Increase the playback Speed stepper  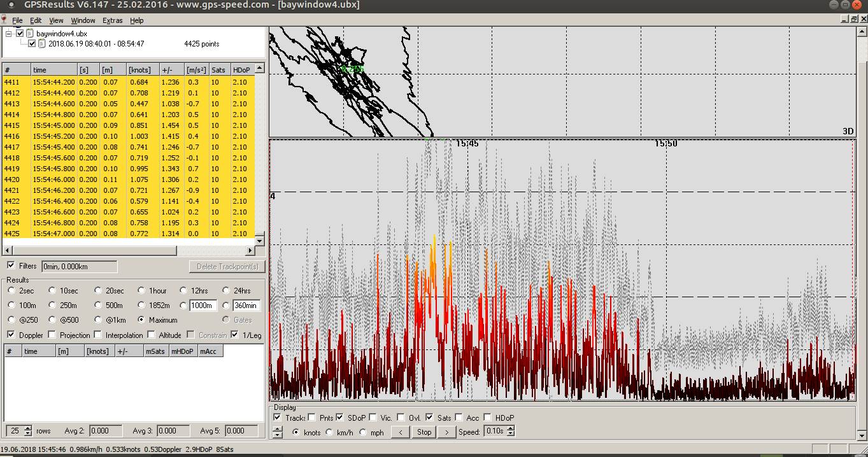[511, 429]
